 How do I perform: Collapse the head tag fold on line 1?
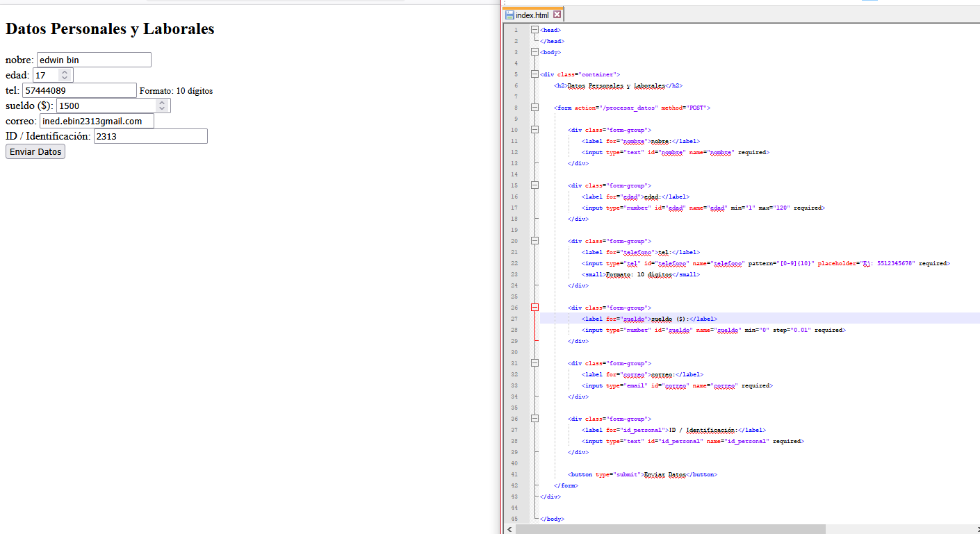(x=534, y=30)
